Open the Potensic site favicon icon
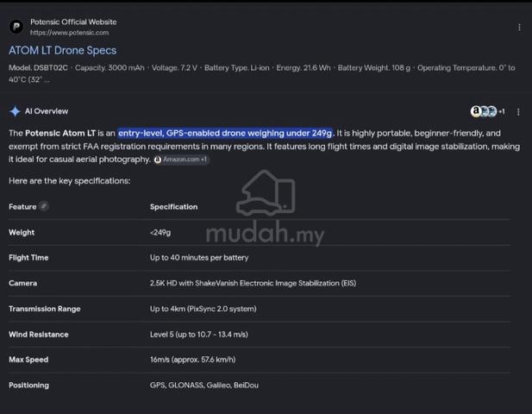 click(x=16, y=27)
